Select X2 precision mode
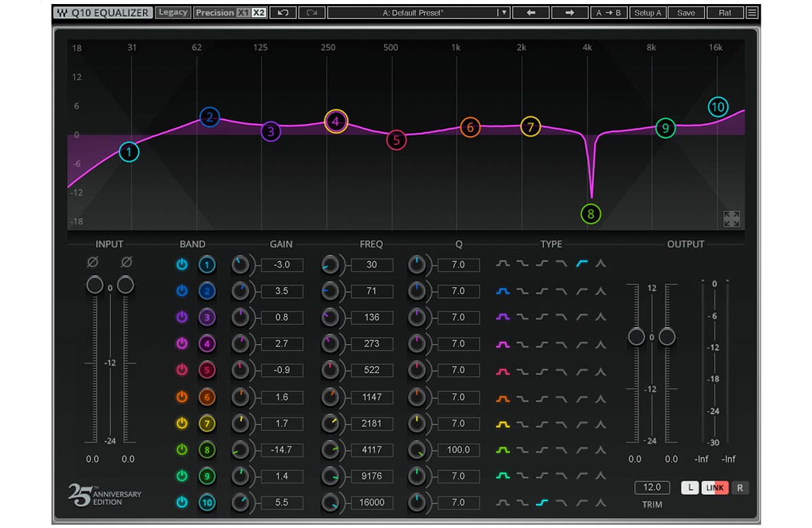This screenshot has height=528, width=812. point(258,12)
